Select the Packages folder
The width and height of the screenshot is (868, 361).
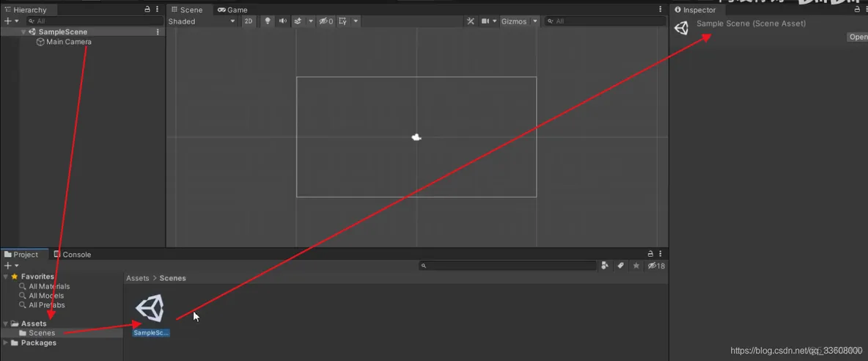[x=39, y=343]
